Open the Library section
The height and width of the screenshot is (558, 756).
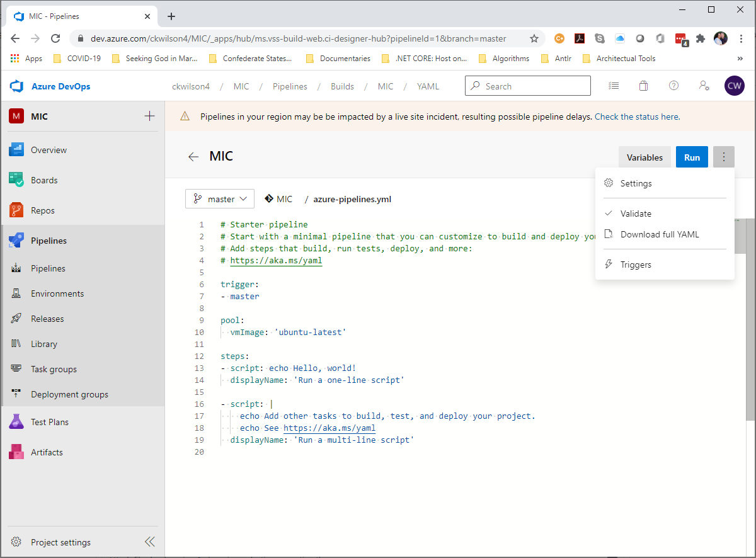pos(45,343)
